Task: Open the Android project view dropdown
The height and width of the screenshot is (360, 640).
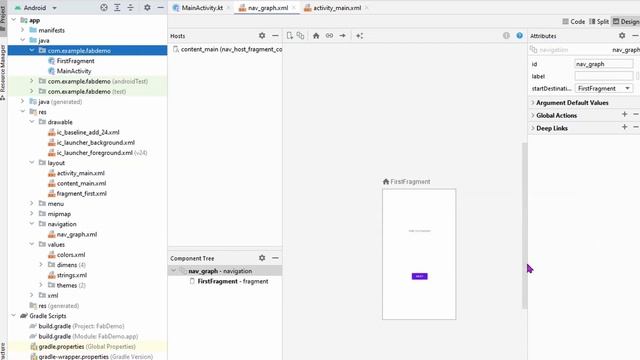Action: (x=36, y=8)
